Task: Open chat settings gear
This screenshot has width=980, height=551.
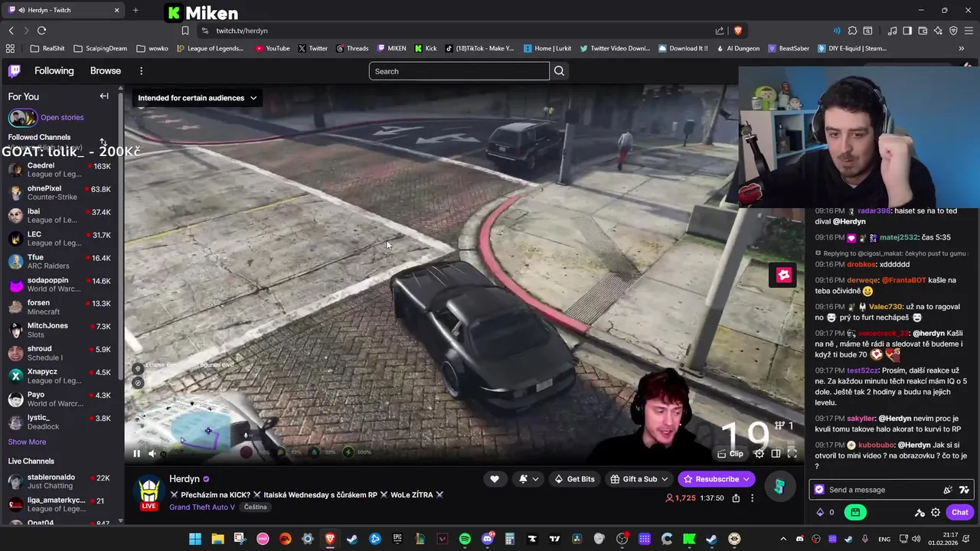Action: [x=936, y=513]
